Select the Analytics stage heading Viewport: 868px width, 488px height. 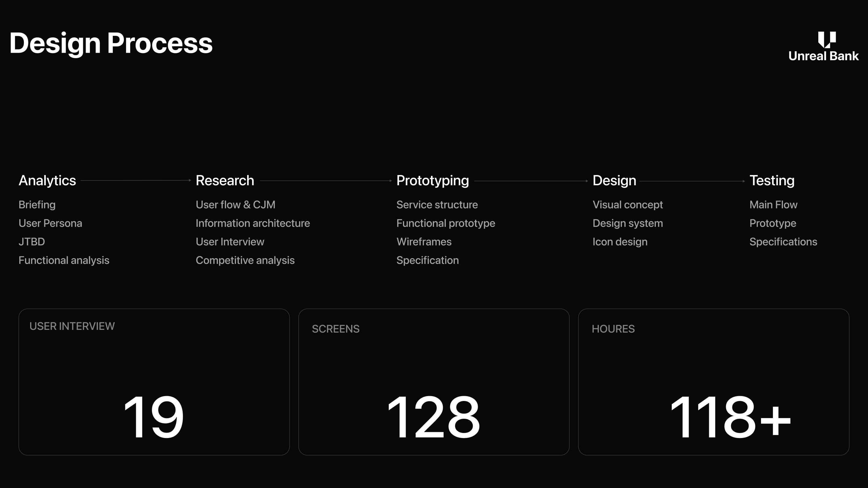click(x=47, y=180)
